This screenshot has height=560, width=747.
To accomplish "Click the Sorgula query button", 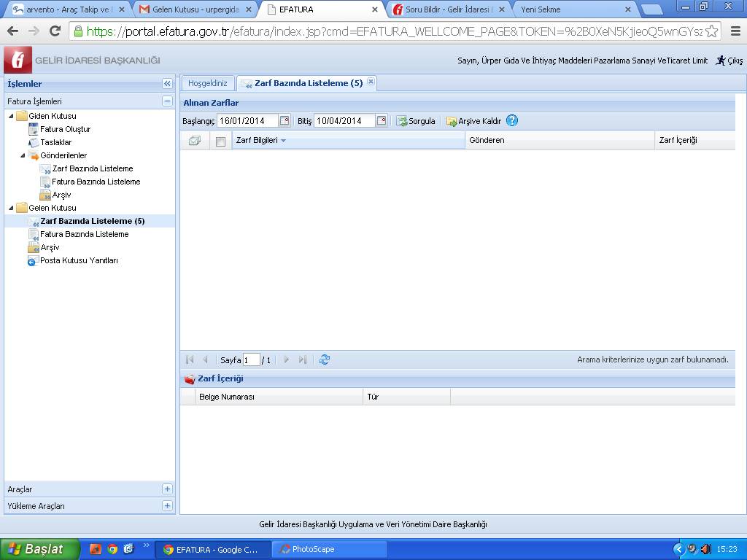I will (x=416, y=121).
